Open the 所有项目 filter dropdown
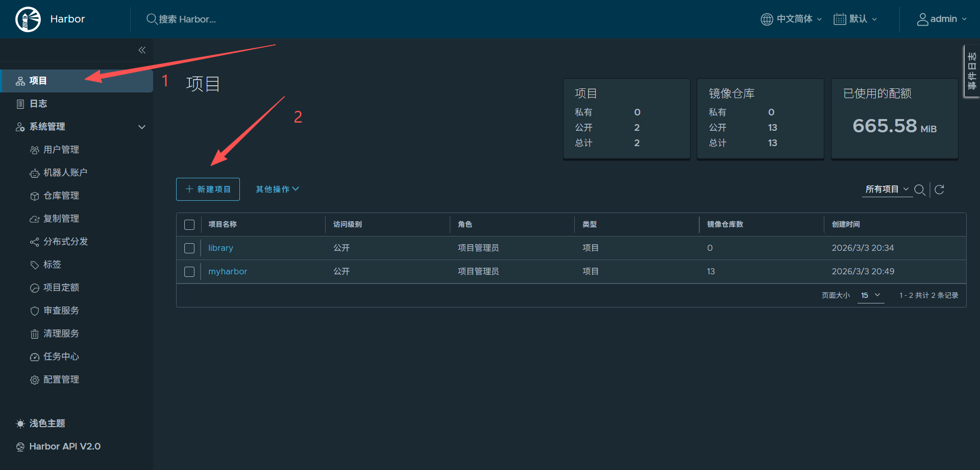This screenshot has height=470, width=980. 887,189
